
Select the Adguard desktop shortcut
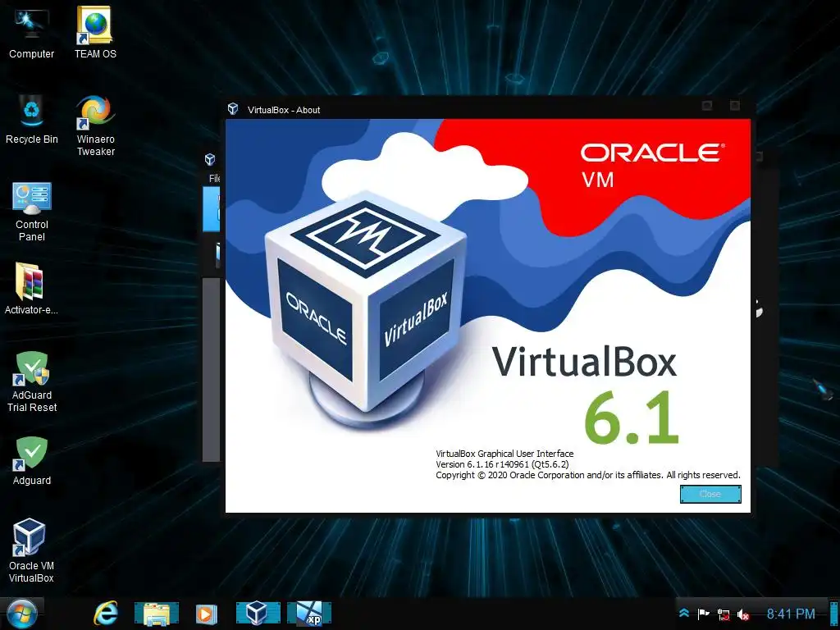(x=32, y=461)
